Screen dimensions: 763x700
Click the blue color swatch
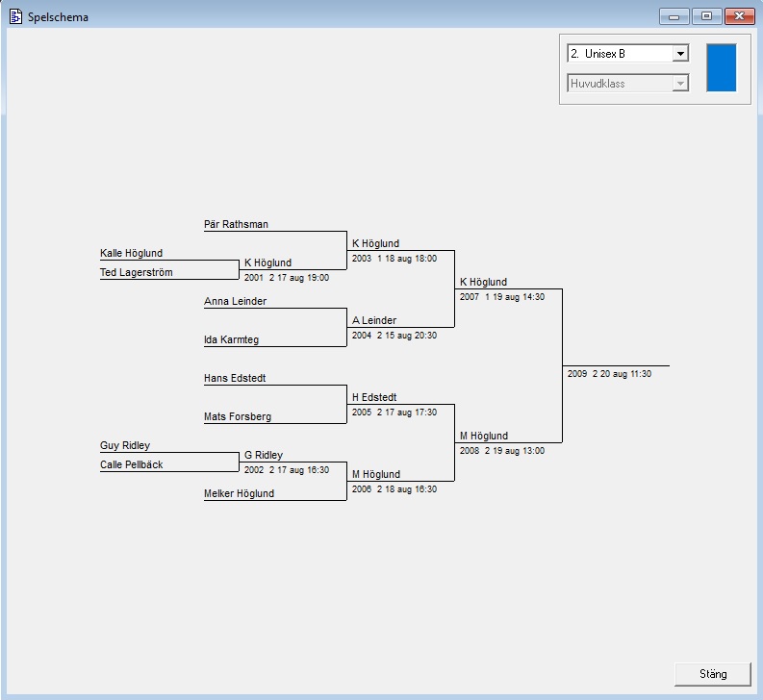(721, 67)
